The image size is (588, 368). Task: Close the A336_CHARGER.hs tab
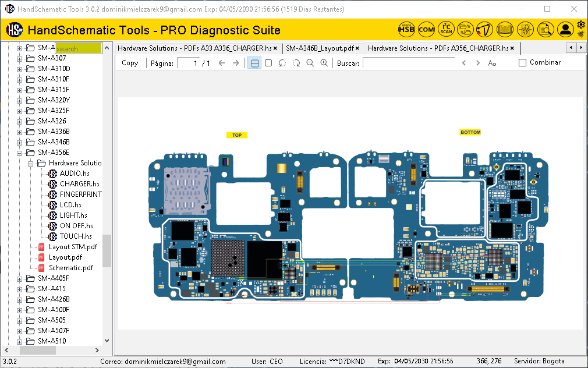tap(275, 48)
